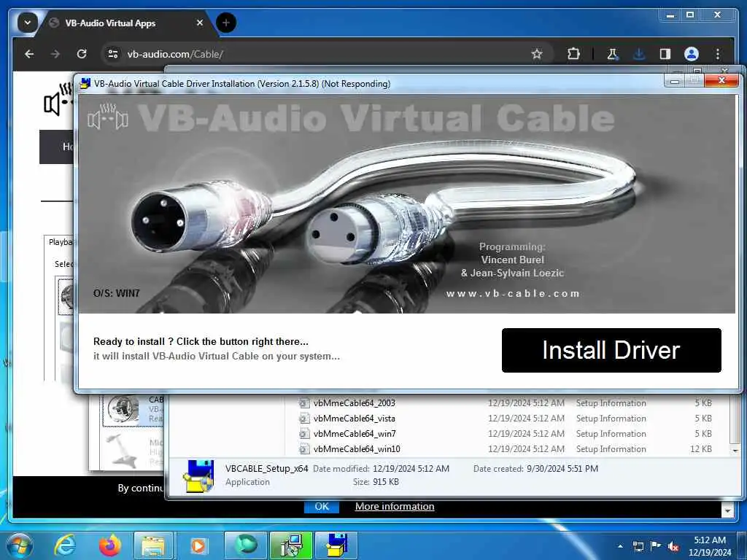Open muted volume icon in system tray
Viewport: 747px width, 560px height.
pos(673,547)
